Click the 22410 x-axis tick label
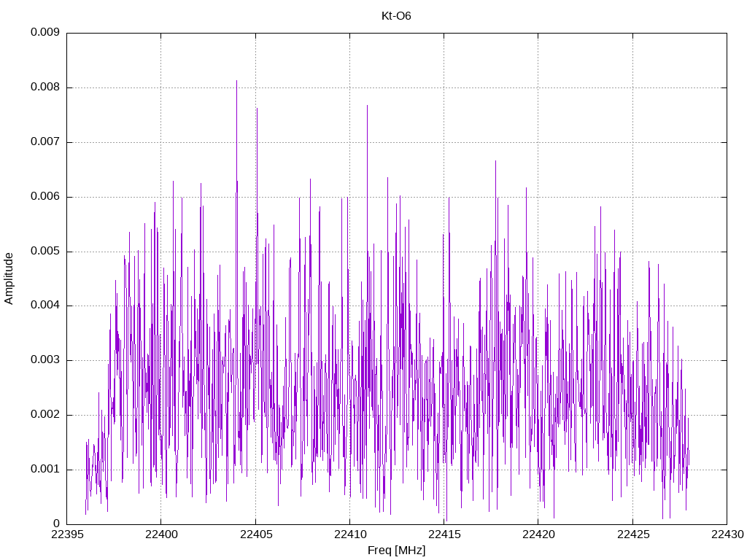This screenshot has height=560, width=747. (x=349, y=534)
